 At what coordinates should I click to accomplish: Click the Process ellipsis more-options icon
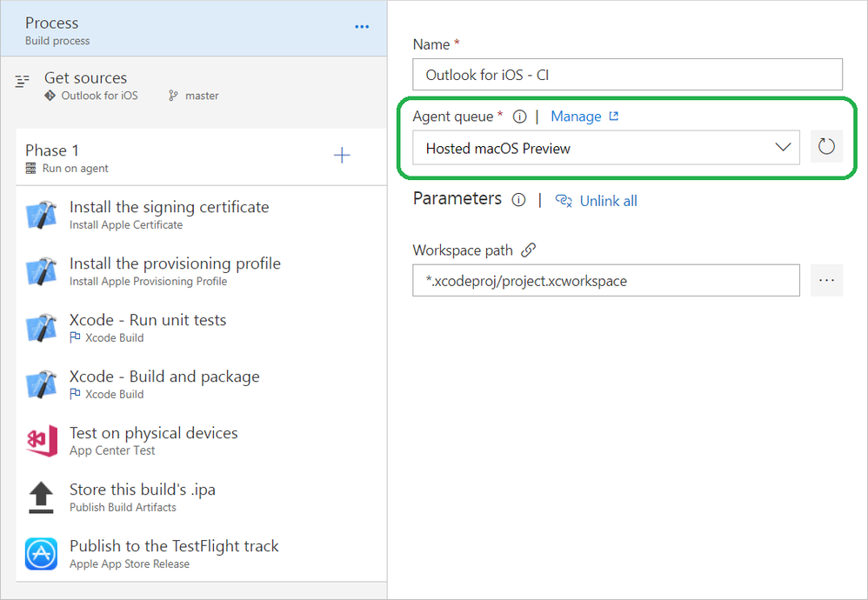pos(362,27)
